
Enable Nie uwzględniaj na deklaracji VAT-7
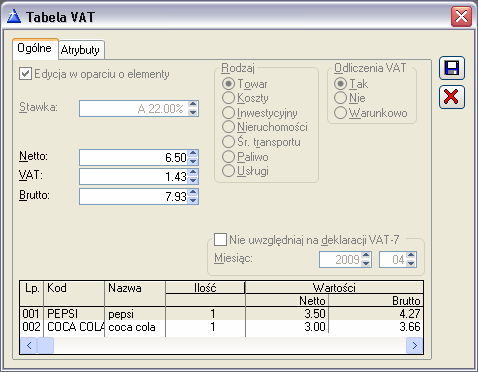[x=220, y=239]
